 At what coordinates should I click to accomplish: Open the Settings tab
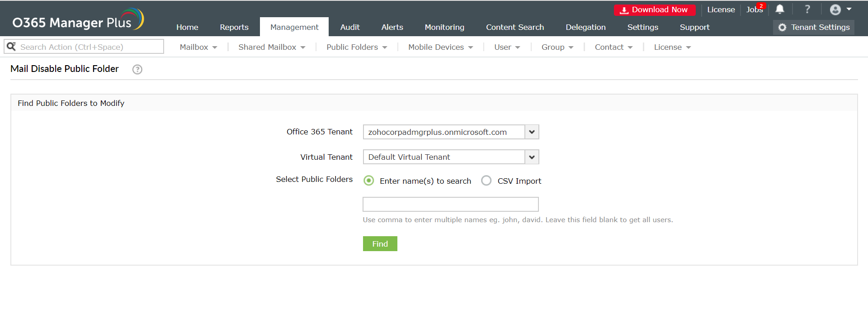pos(642,27)
